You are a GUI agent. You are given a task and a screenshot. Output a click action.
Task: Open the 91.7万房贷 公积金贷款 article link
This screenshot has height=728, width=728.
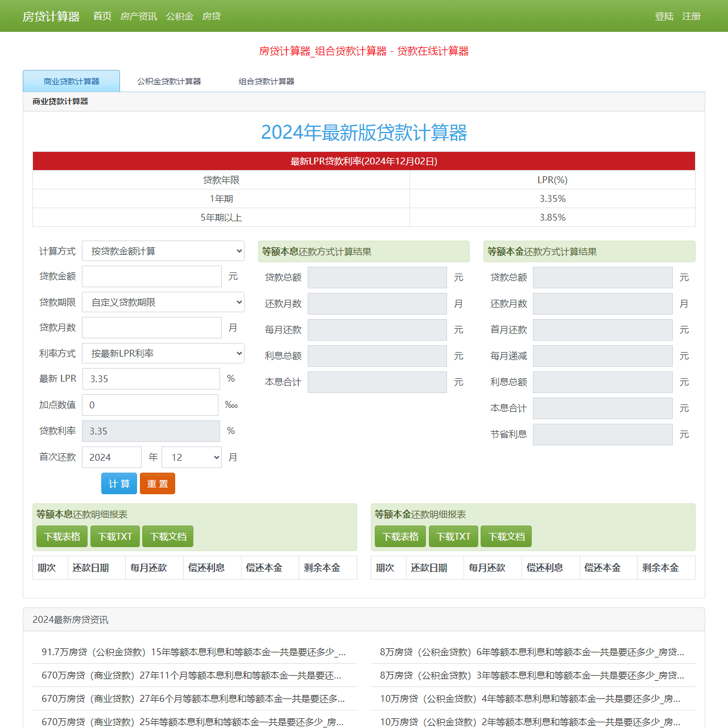(x=193, y=652)
